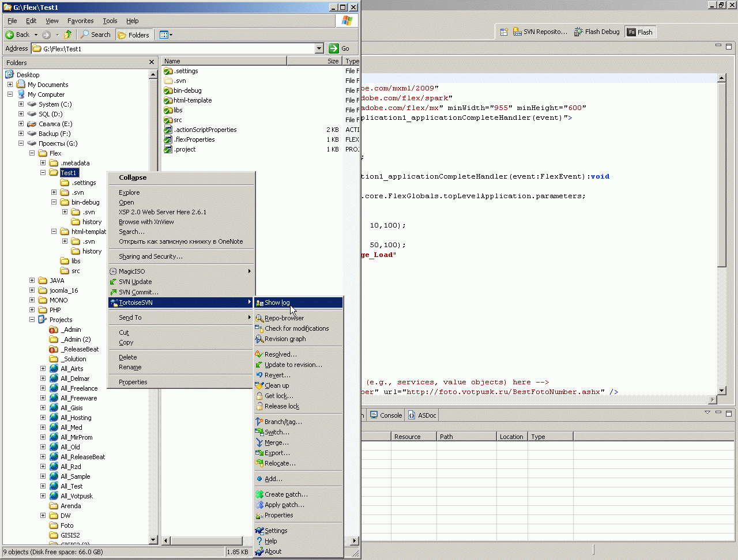738x560 pixels.
Task: Switch to the Console tab
Action: click(x=386, y=415)
